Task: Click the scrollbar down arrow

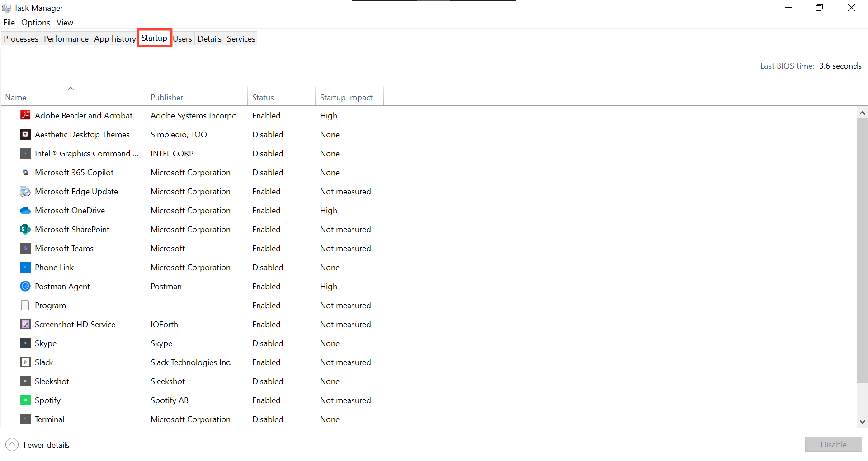Action: click(x=862, y=422)
